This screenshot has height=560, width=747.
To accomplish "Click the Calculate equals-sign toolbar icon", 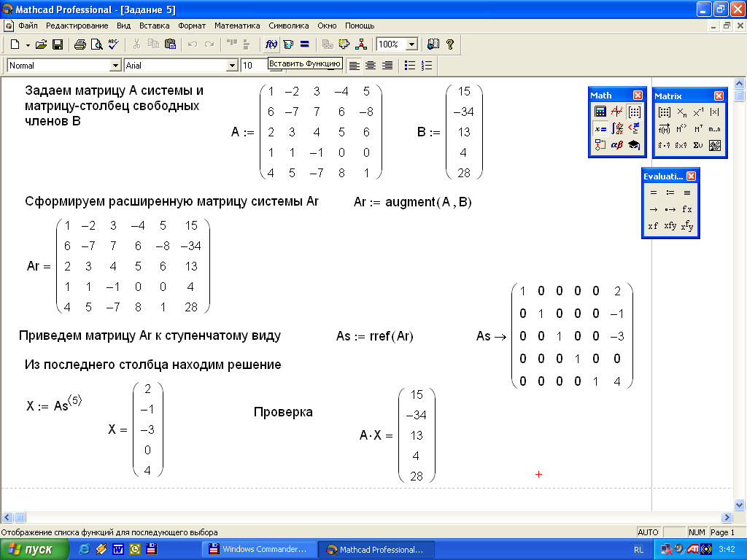I will pyautogui.click(x=305, y=44).
